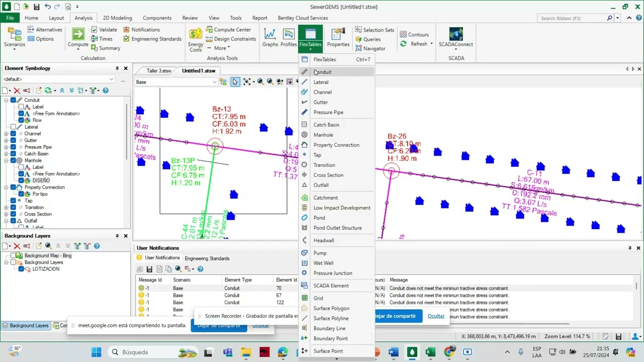
Task: Open Microsoft Word from the taskbar
Action: point(393,352)
